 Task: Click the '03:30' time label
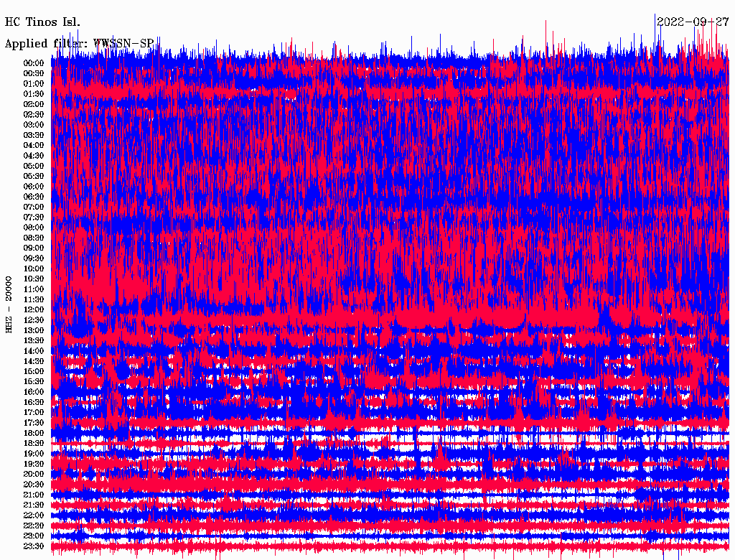tap(34, 135)
